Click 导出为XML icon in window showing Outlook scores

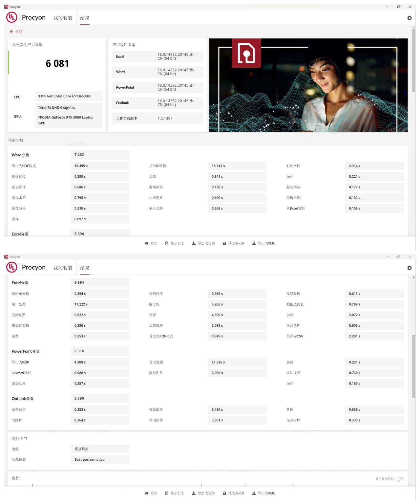[x=254, y=493]
